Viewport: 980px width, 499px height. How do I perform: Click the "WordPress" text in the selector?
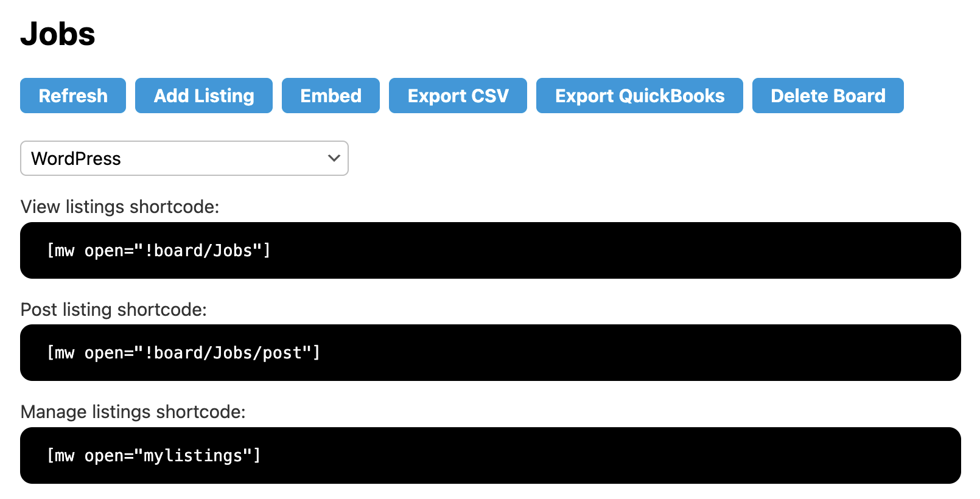pyautogui.click(x=76, y=159)
